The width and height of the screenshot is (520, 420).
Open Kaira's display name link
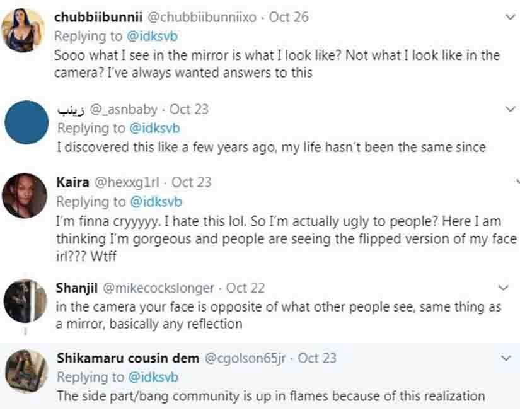click(72, 182)
